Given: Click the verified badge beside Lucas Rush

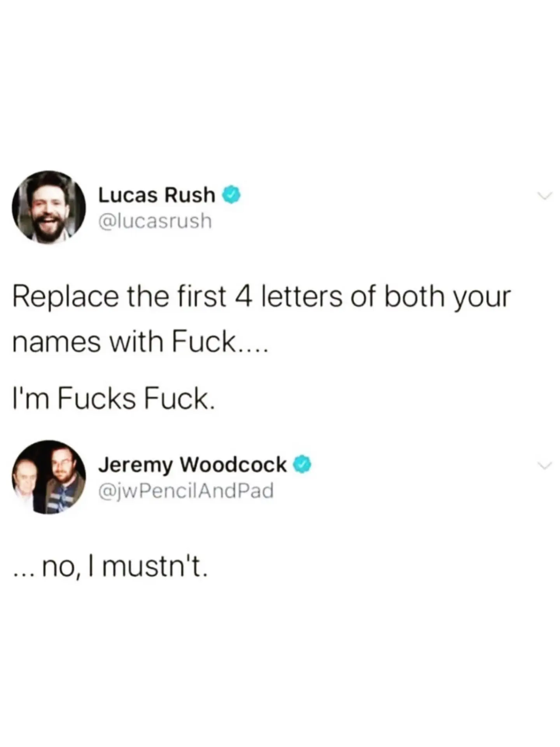Looking at the screenshot, I should [232, 195].
